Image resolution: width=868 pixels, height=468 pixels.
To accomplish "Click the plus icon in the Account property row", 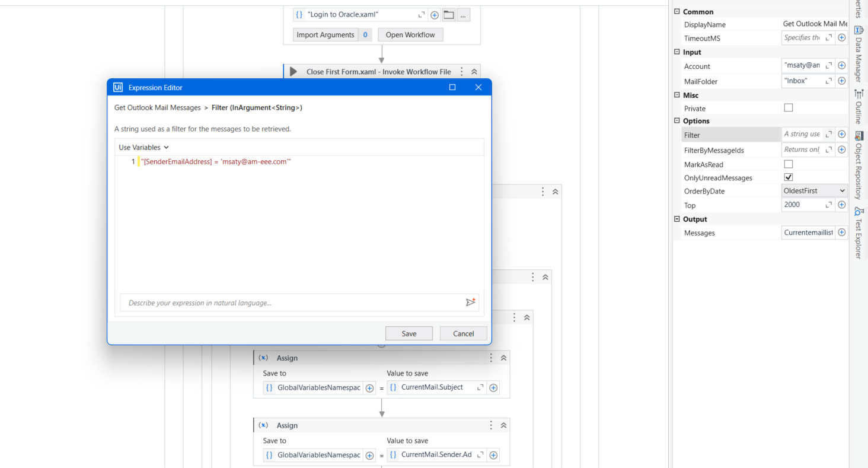I will click(841, 66).
